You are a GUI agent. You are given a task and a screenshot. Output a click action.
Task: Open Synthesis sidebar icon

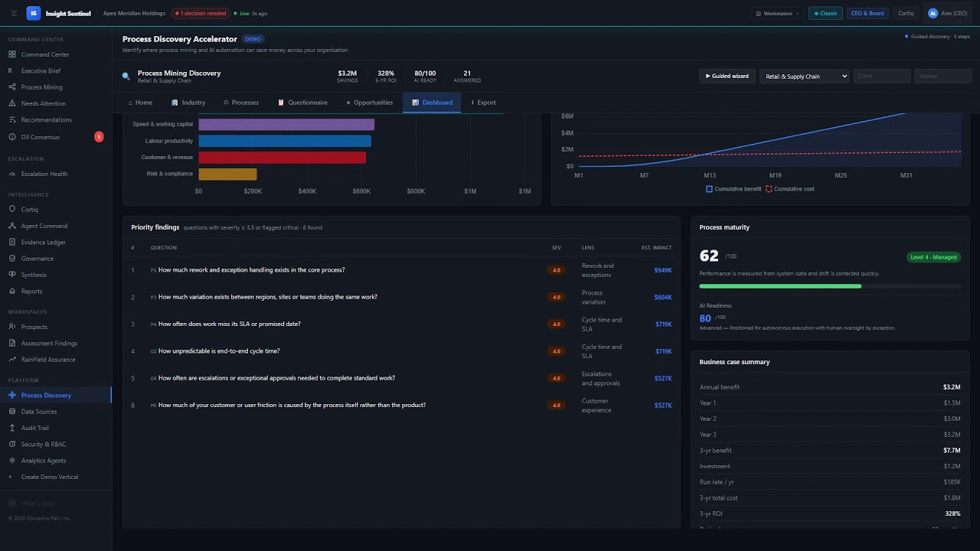click(x=12, y=275)
